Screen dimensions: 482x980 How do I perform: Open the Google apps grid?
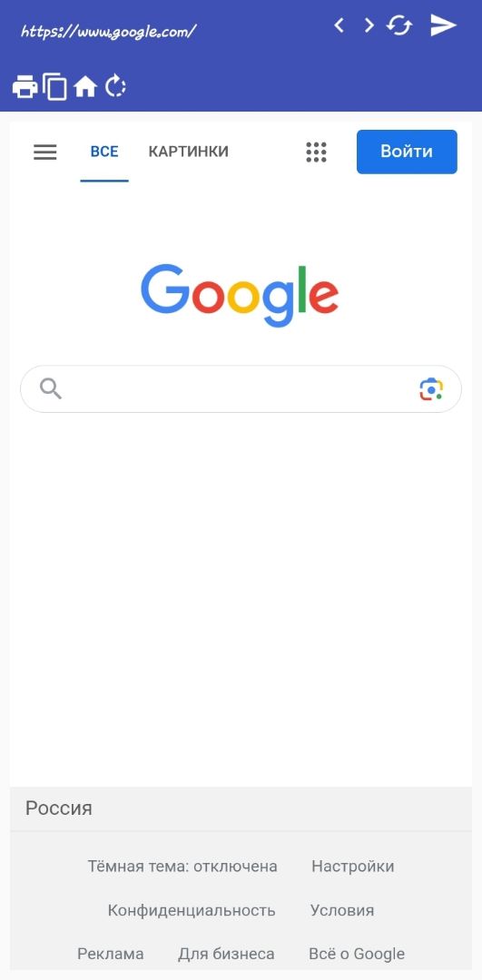pos(316,152)
